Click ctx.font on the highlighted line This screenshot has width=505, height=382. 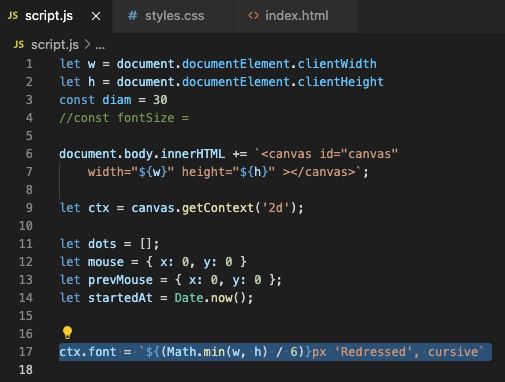(88, 352)
